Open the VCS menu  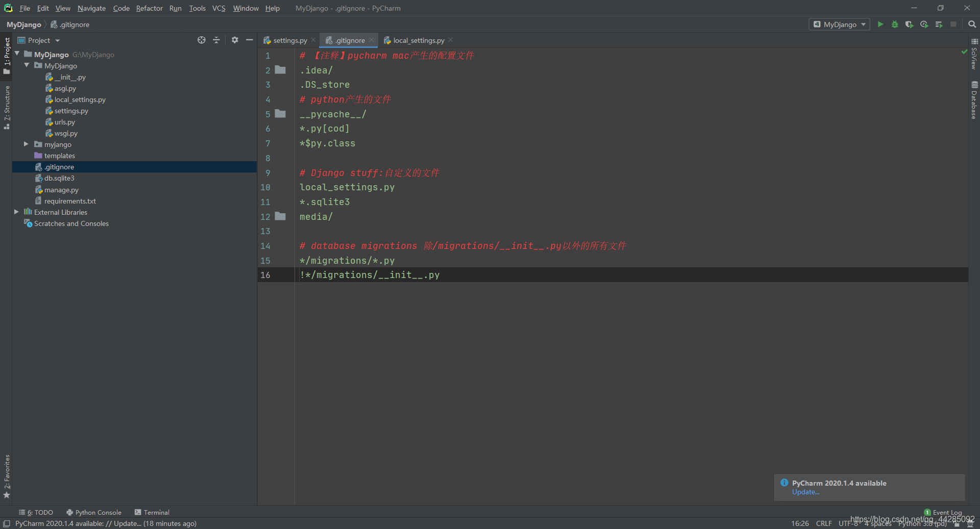[x=218, y=8]
